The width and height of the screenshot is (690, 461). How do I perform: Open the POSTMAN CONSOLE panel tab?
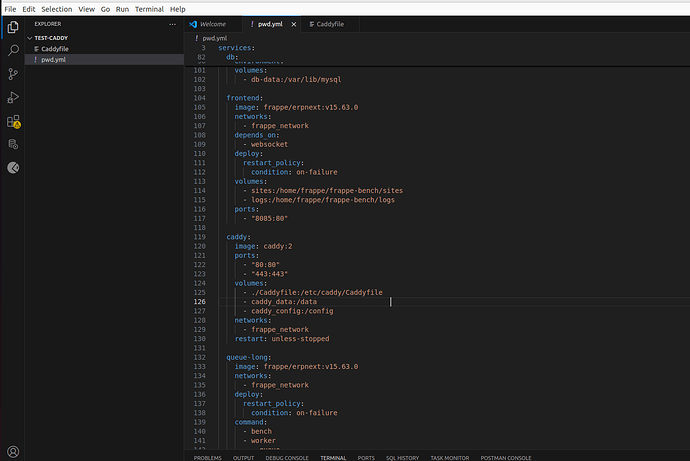click(x=506, y=458)
